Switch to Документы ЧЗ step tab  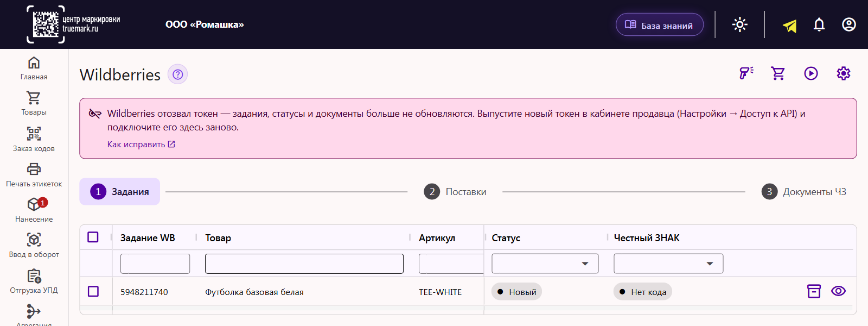click(x=804, y=192)
